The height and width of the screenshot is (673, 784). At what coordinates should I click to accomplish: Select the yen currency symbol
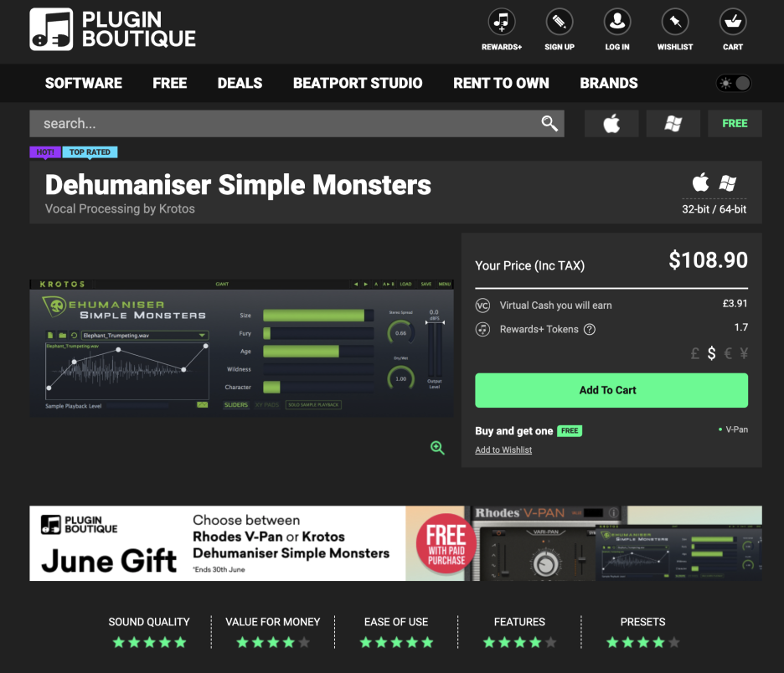click(744, 354)
